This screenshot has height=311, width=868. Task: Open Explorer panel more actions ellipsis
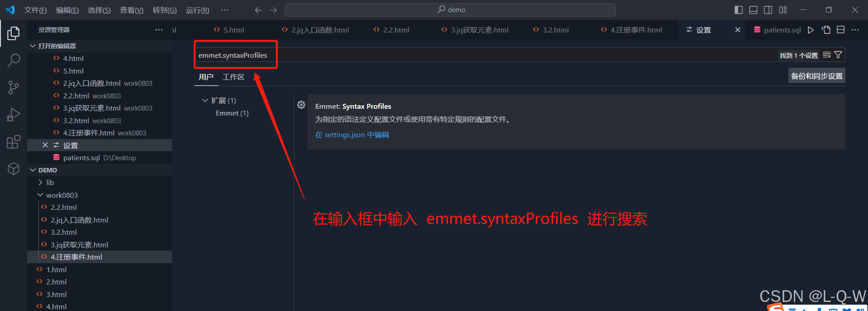pos(159,30)
